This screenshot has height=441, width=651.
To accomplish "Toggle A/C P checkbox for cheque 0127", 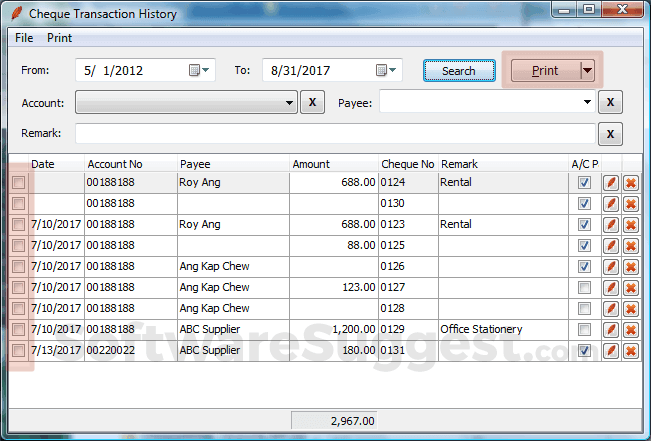I will pyautogui.click(x=584, y=288).
